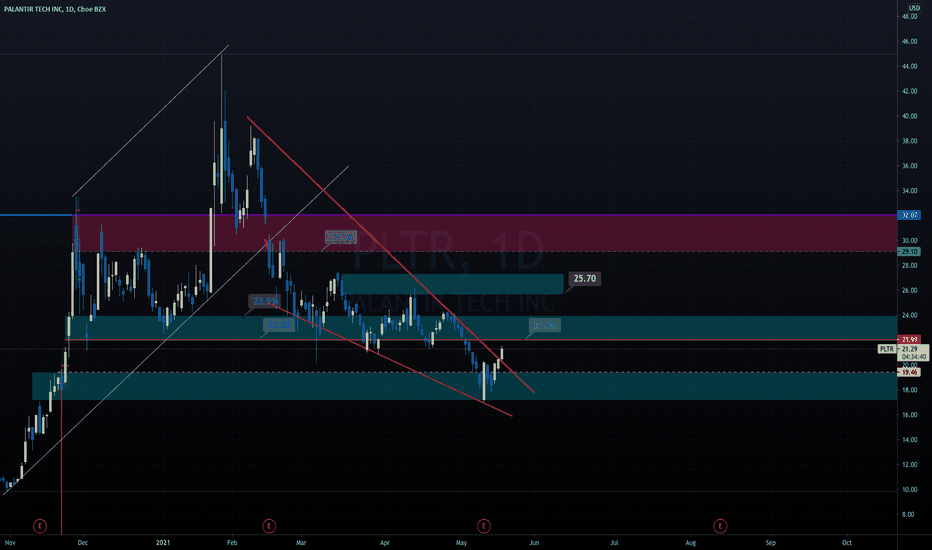Viewport: 932px width, 550px height.
Task: Click the 8.00 price scale value
Action: [908, 515]
